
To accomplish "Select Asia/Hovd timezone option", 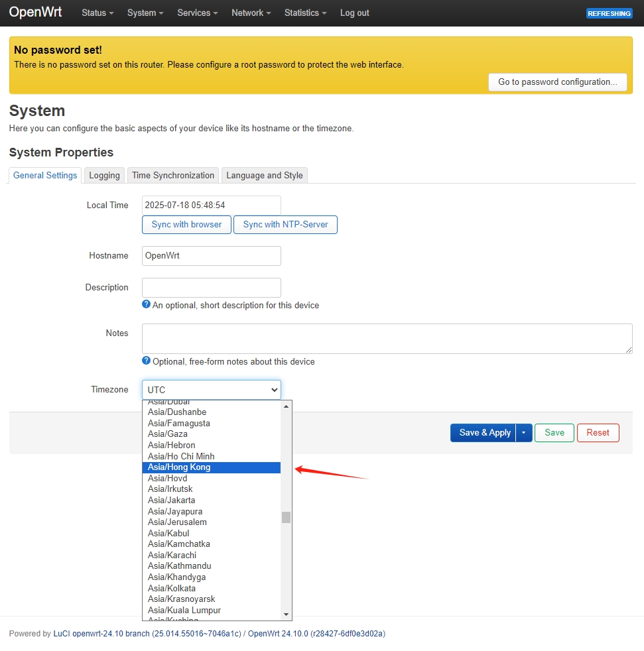I will coord(212,478).
